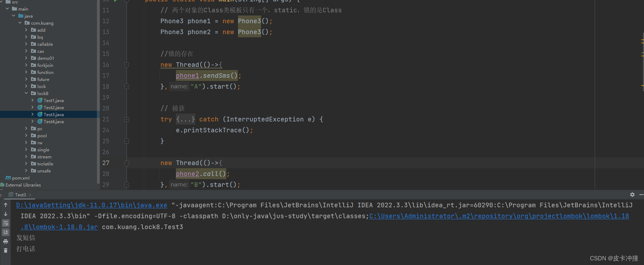Select the future package folder

(40, 79)
